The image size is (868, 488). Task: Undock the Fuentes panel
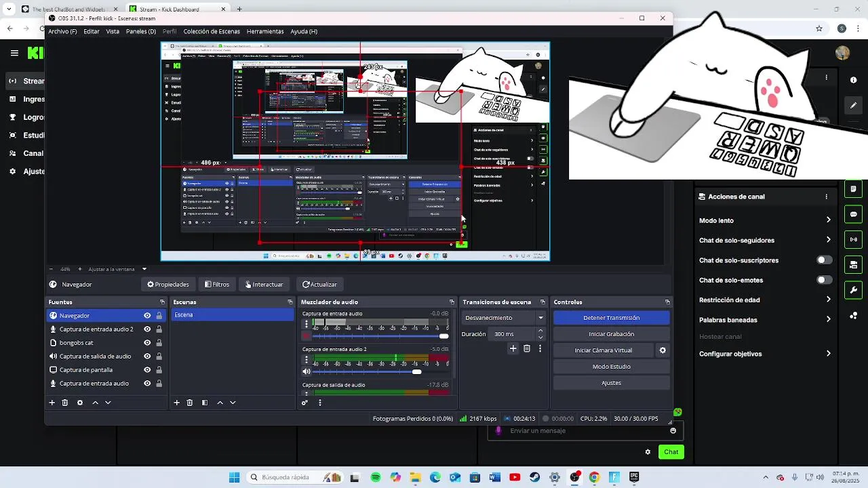(162, 302)
